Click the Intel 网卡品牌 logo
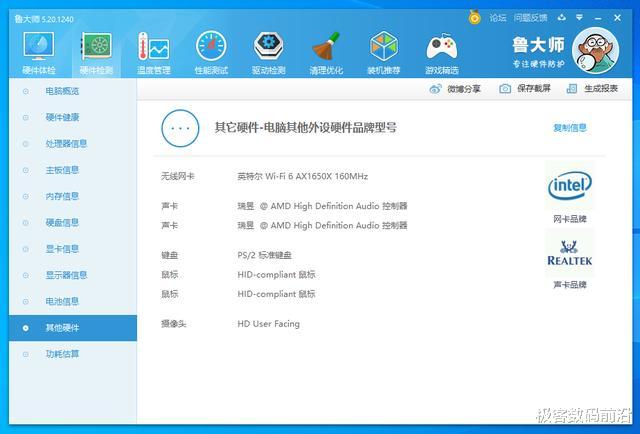Viewport: 640px width, 434px height. 569,186
